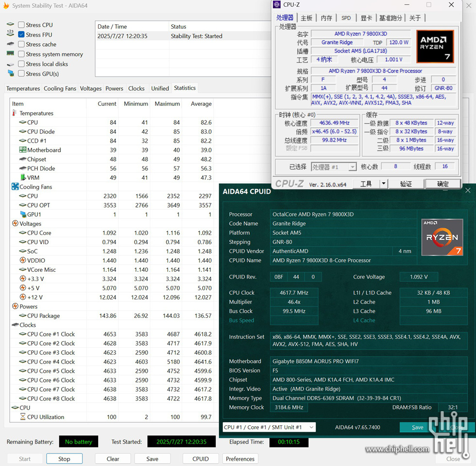476x466 pixels.
Task: Switch to the Temperatures tab
Action: (23, 88)
